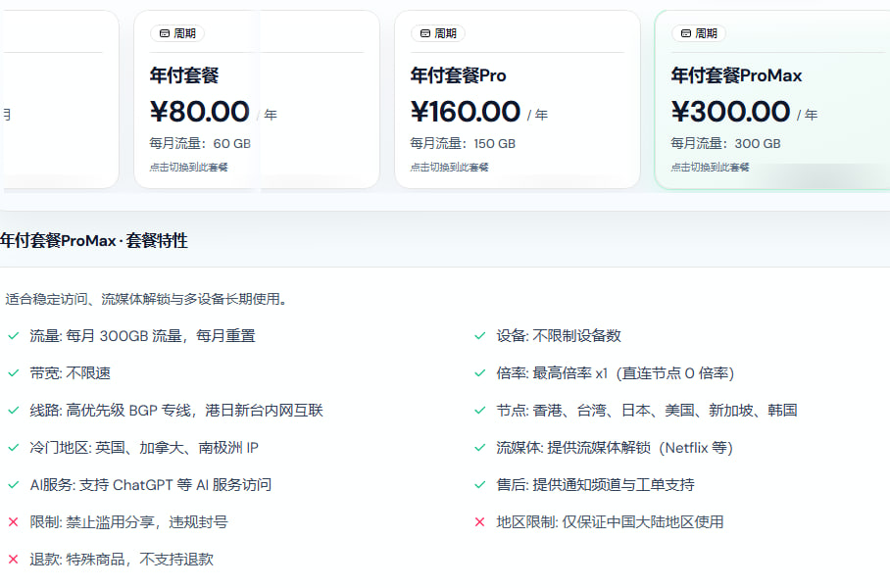Click 点击切换到此套餐 under the ¥300.00 plan

click(710, 168)
